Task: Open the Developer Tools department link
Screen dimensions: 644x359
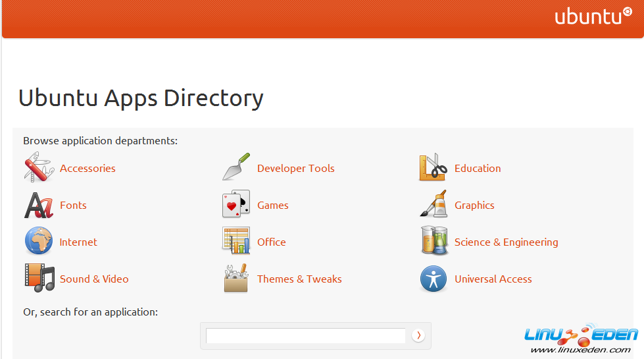Action: tap(296, 168)
